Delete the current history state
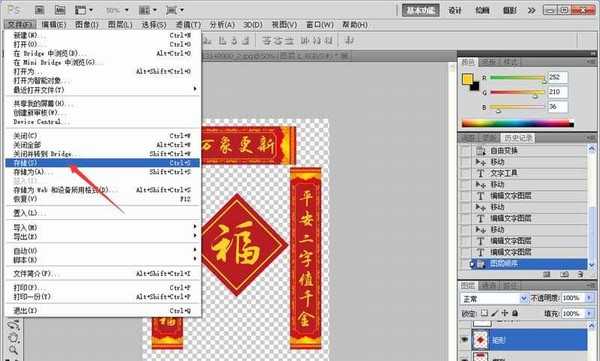 click(580, 274)
